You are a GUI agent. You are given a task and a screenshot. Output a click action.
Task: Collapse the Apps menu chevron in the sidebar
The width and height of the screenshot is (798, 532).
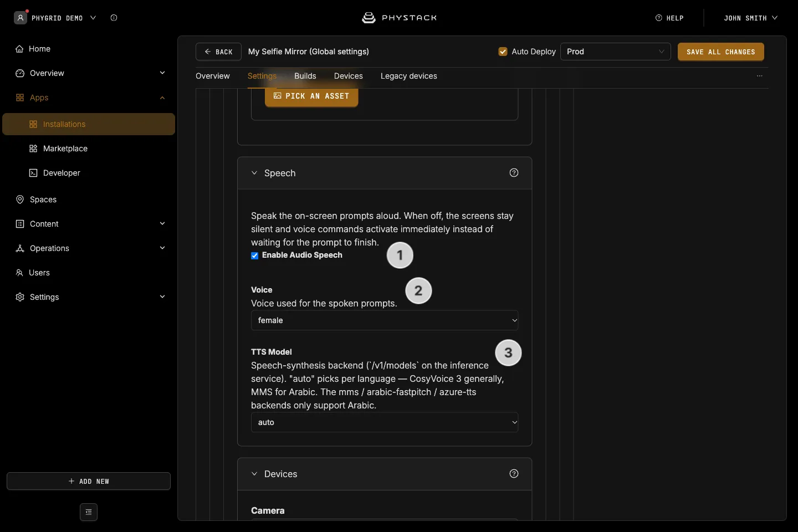click(162, 98)
